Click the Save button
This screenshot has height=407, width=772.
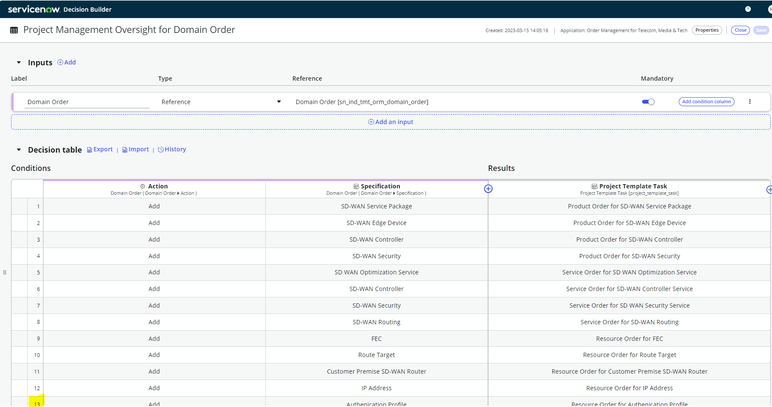[761, 30]
